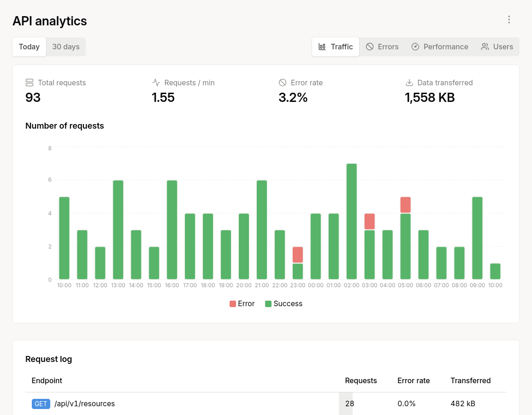Switch to the 30 days time range
Screen dimensions: 532x415
[66, 47]
